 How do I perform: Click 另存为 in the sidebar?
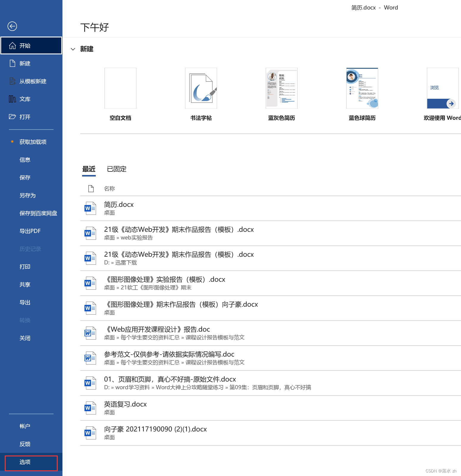pos(31,195)
